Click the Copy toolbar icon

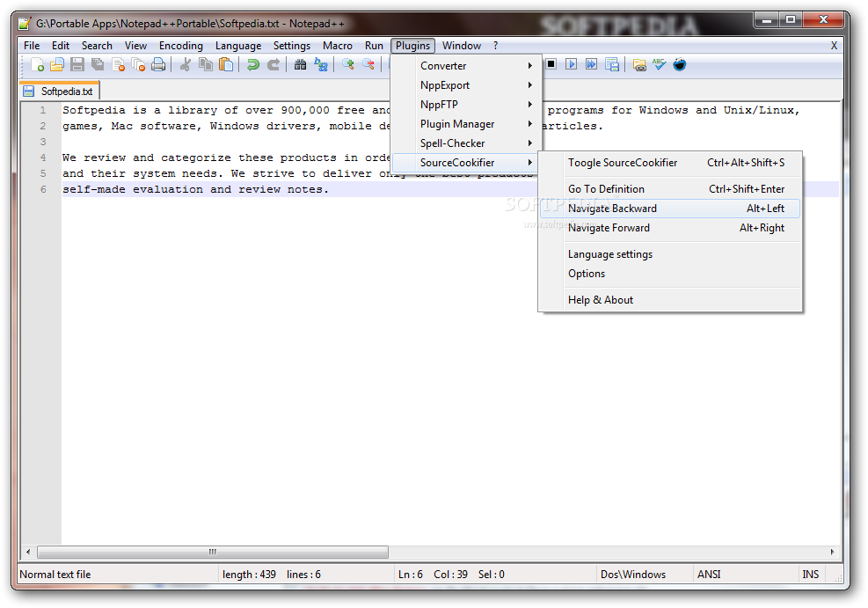click(x=206, y=65)
